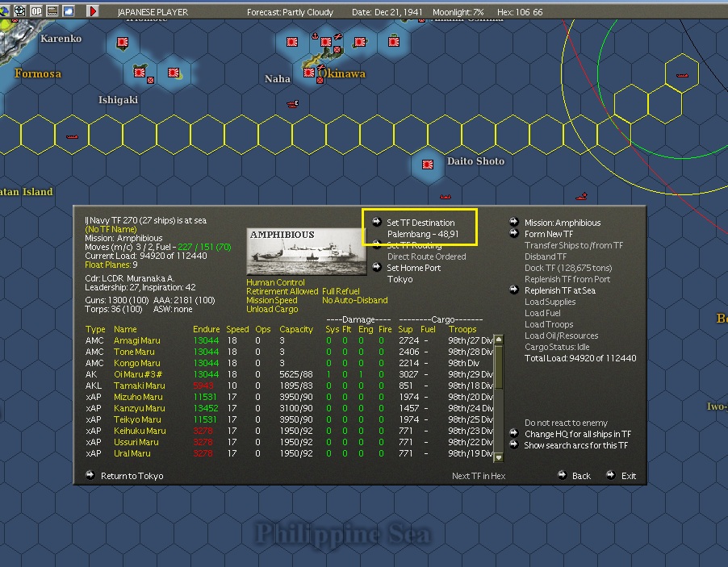This screenshot has width=728, height=567.
Task: Toggle Do not react to enemy
Action: click(x=566, y=423)
